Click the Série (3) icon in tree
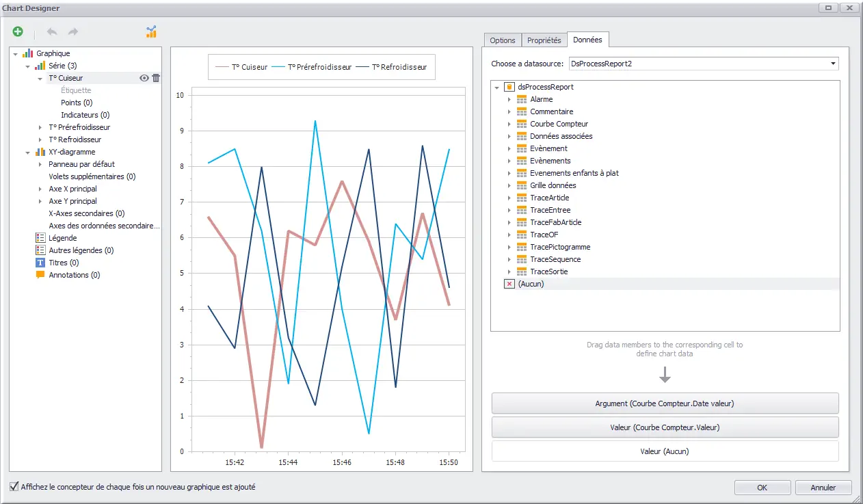 tap(40, 66)
